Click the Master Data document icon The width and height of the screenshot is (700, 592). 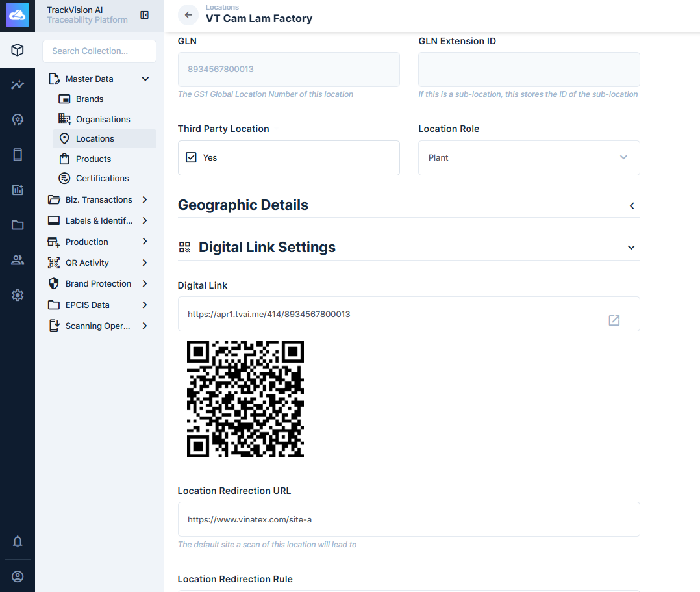(x=54, y=79)
